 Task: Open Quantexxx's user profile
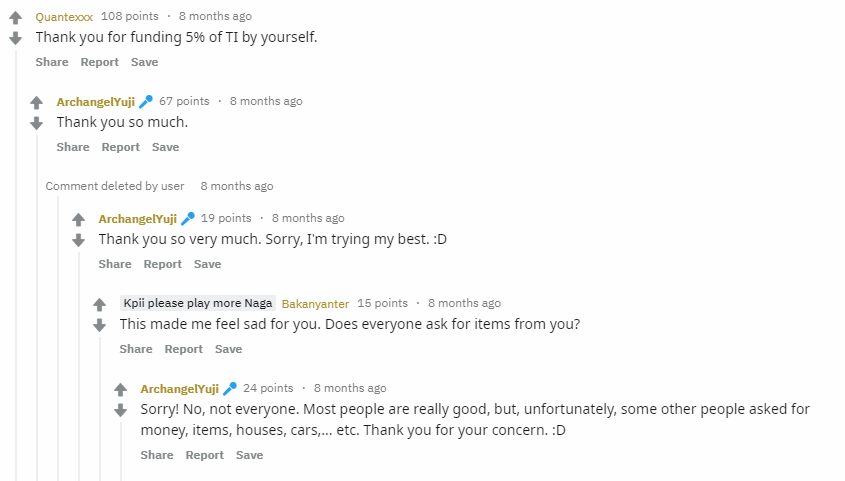(64, 17)
